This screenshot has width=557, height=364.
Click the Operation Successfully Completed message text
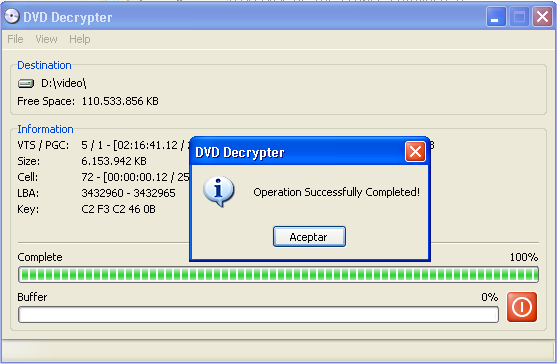click(336, 192)
